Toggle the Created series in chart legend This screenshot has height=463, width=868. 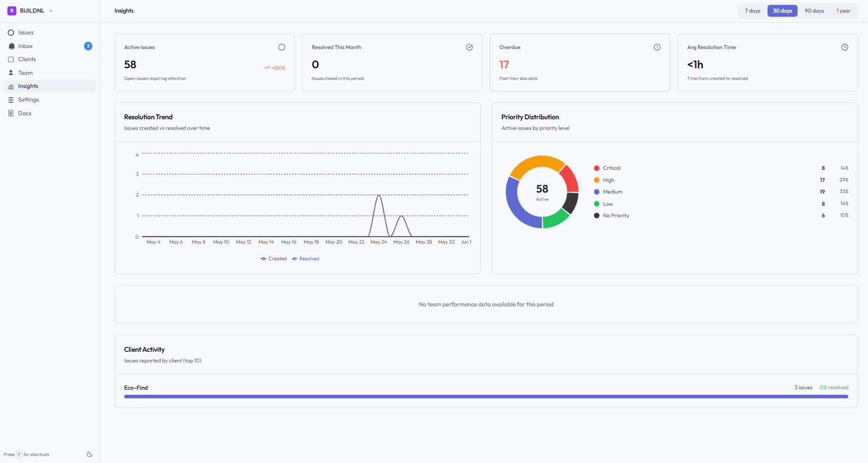(x=273, y=259)
